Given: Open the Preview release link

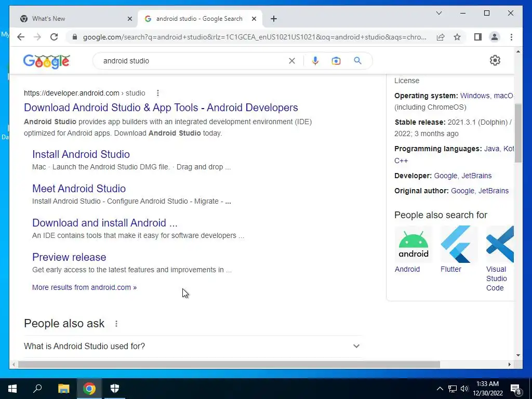Looking at the screenshot, I should pos(69,257).
